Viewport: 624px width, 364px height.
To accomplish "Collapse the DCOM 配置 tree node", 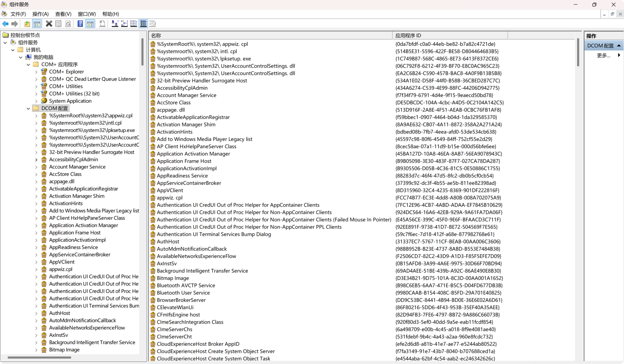I will point(28,109).
